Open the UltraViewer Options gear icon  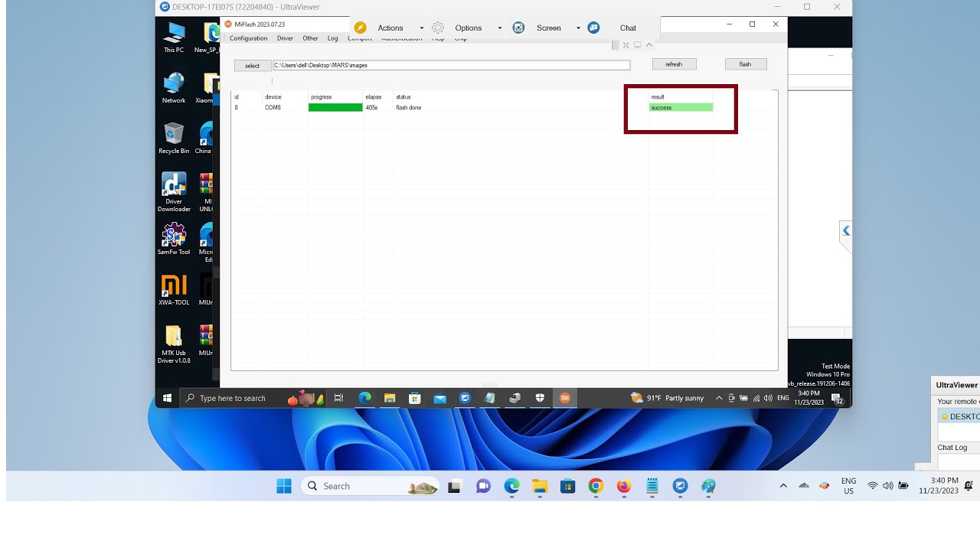tap(438, 28)
